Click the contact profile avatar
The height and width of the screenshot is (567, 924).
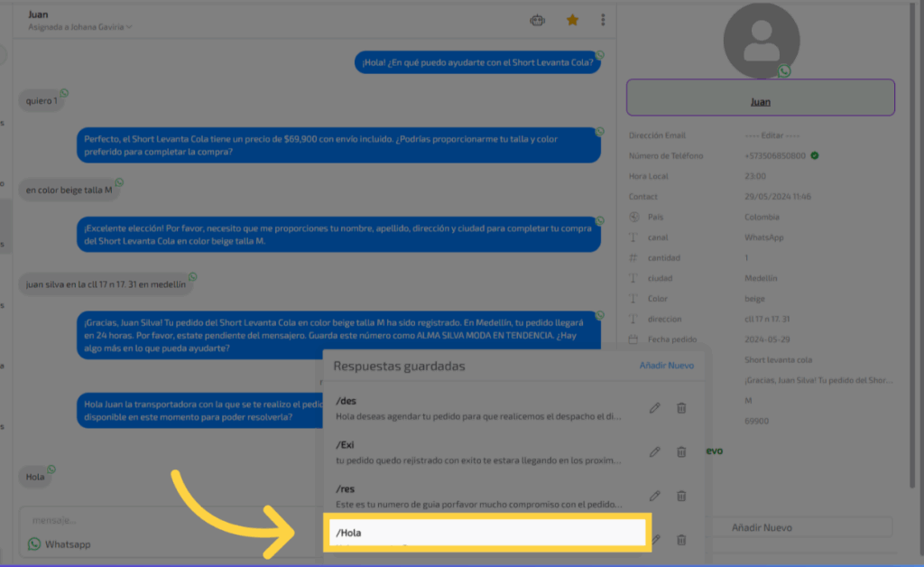[761, 39]
